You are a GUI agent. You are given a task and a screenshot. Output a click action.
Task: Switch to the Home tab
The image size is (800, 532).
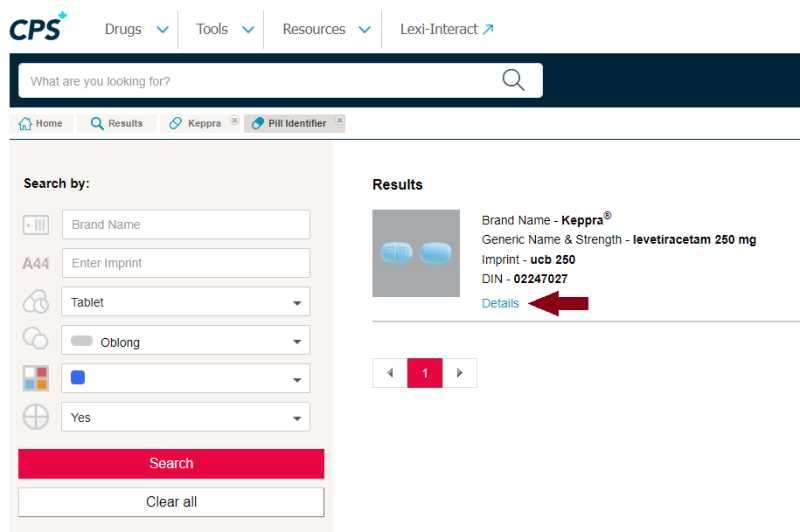tap(41, 123)
